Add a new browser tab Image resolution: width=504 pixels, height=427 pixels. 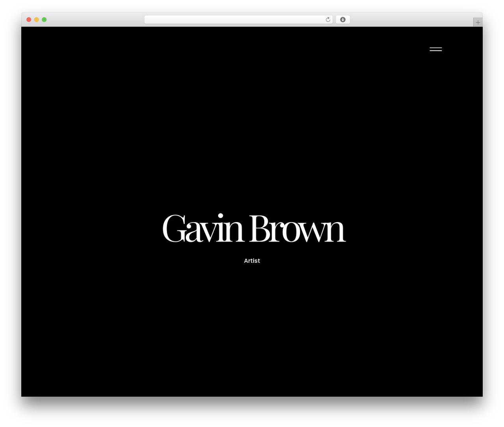(x=478, y=22)
